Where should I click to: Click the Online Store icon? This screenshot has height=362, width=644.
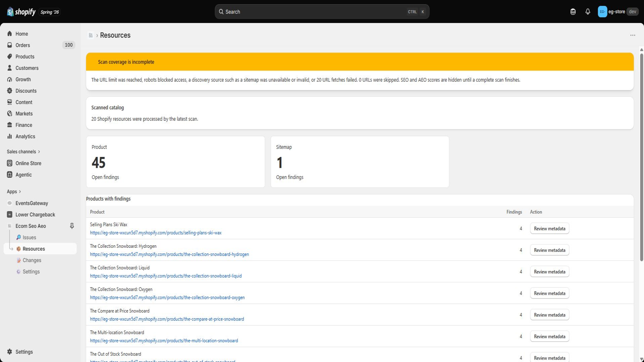[x=10, y=163]
